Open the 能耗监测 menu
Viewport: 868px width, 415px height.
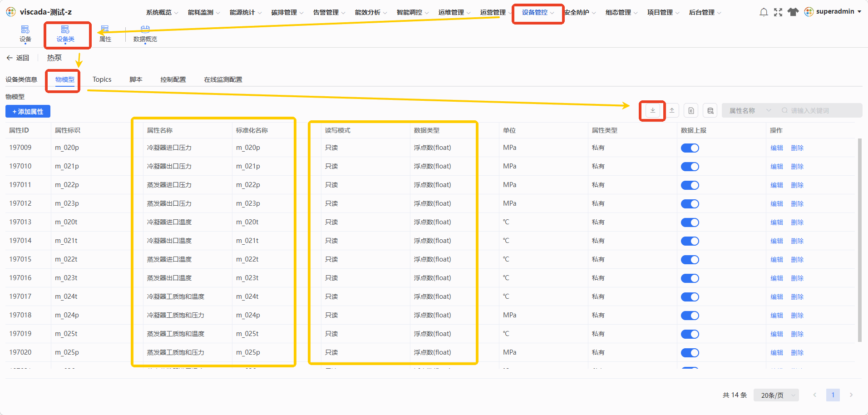click(203, 12)
